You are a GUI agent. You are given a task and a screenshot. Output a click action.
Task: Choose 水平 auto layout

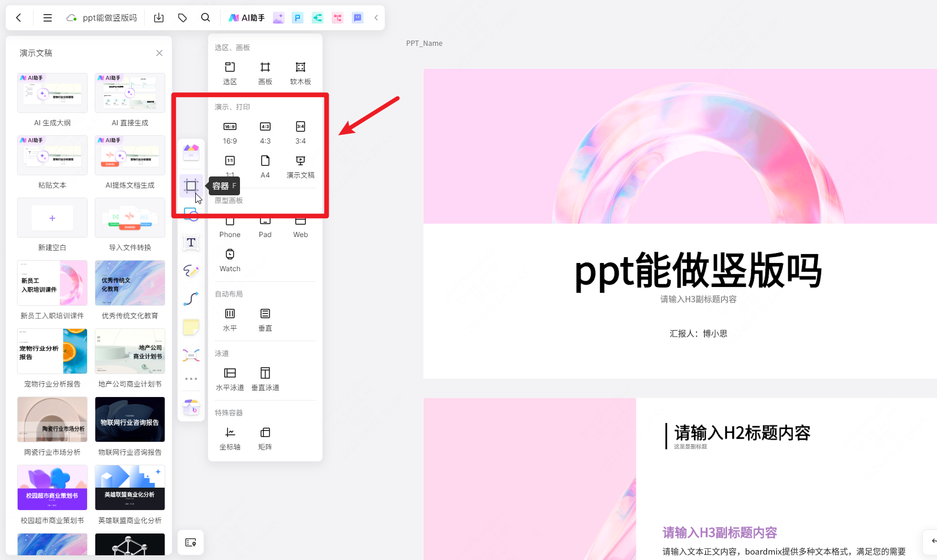coord(230,319)
